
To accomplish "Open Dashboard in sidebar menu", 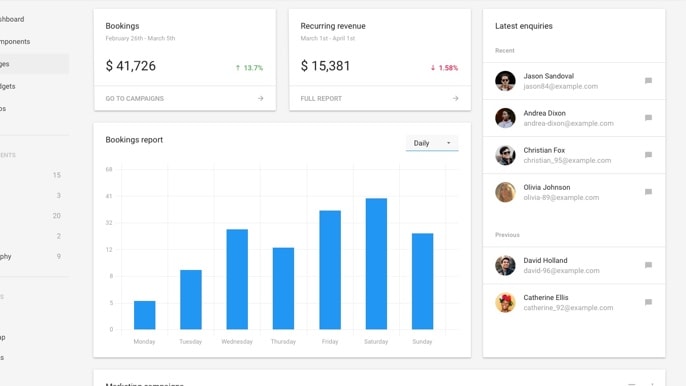I will click(x=34, y=19).
